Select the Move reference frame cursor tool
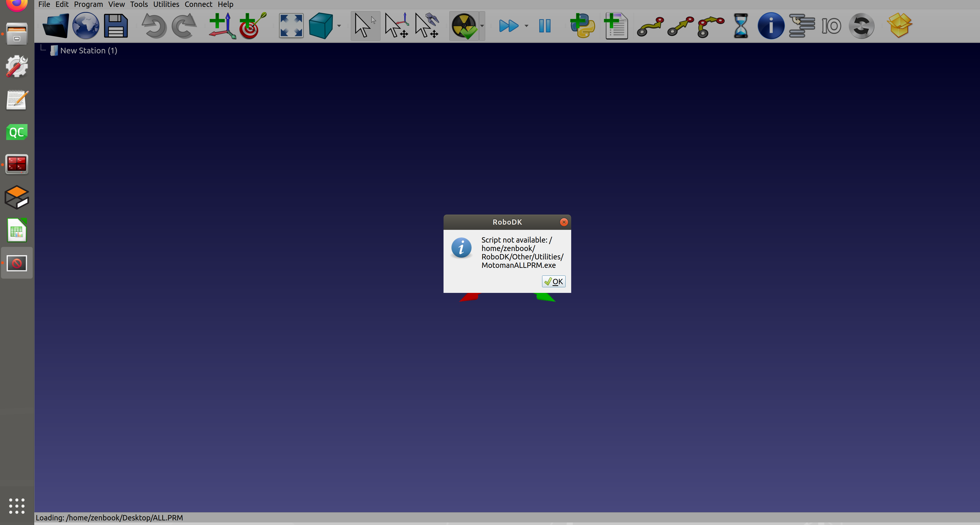 click(x=396, y=26)
